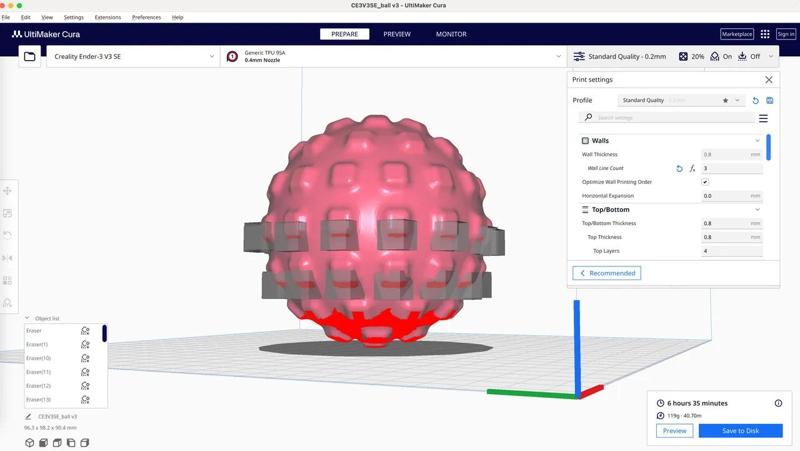Click the per-object settings icon for Eraser(12)
This screenshot has height=451, width=800.
[x=85, y=386]
